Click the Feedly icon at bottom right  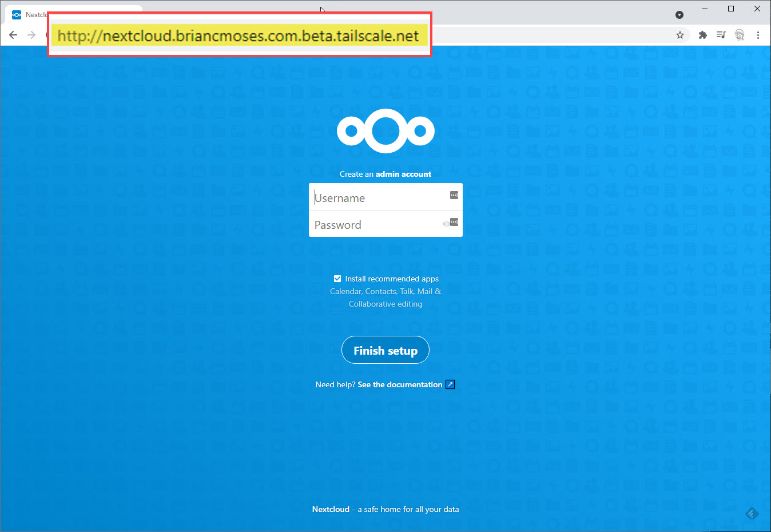pyautogui.click(x=752, y=513)
